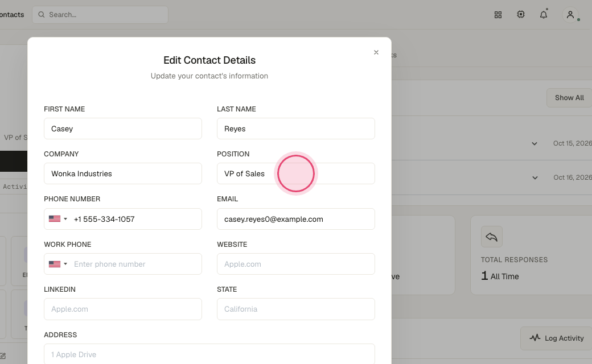Open the Work Phone country flag dropdown

pos(57,264)
